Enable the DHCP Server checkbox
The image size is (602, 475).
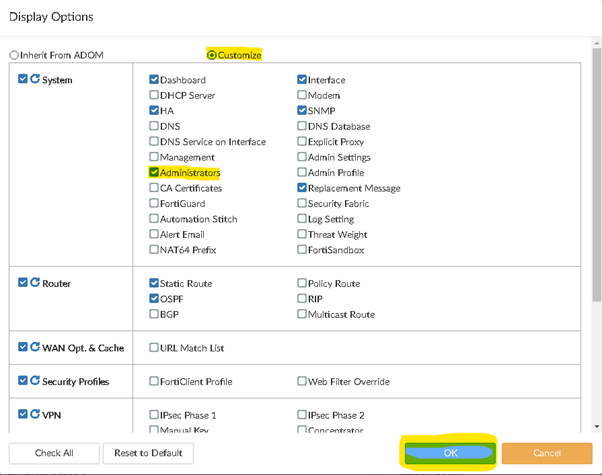[x=154, y=95]
